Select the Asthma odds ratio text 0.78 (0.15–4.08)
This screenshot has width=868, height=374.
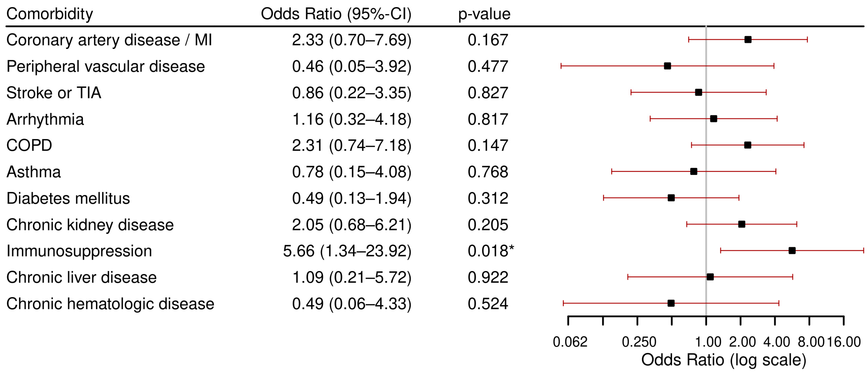(352, 172)
